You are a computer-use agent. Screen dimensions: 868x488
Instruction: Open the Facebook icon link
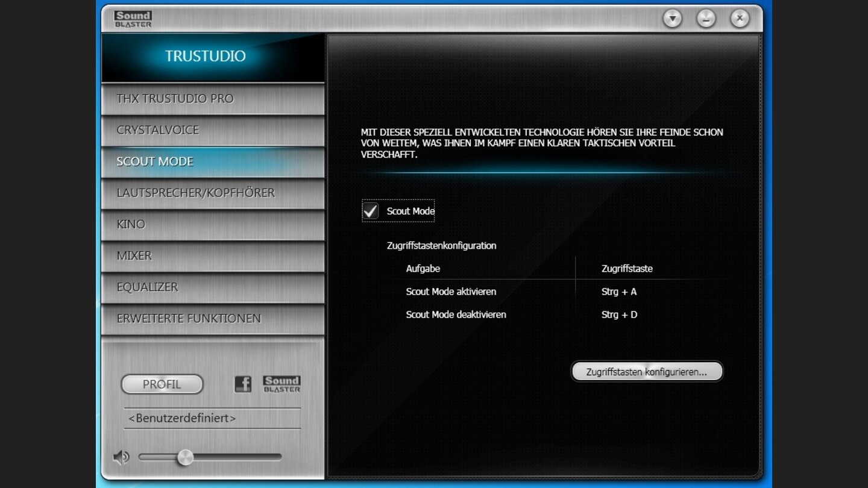tap(243, 384)
